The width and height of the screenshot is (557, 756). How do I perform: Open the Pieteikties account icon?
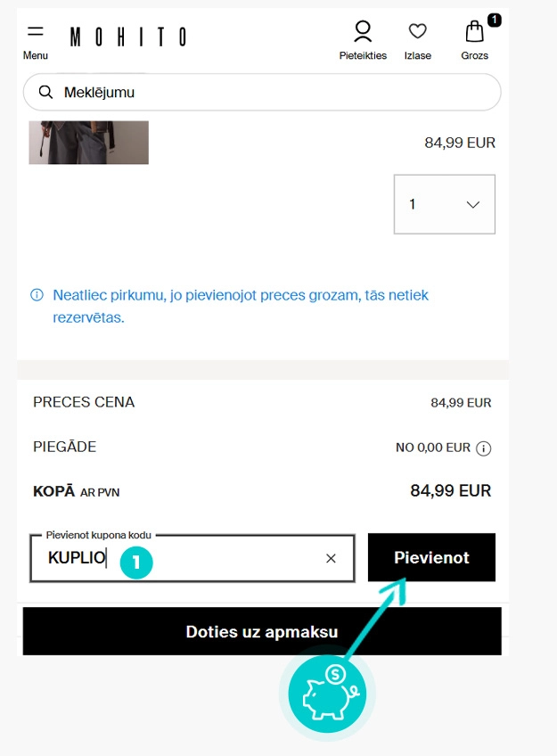363,32
